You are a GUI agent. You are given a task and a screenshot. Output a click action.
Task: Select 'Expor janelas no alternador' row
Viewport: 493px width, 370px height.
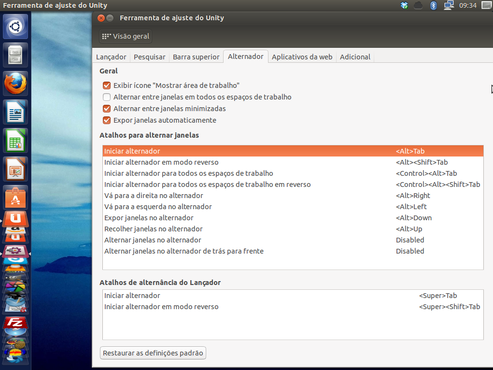point(293,218)
